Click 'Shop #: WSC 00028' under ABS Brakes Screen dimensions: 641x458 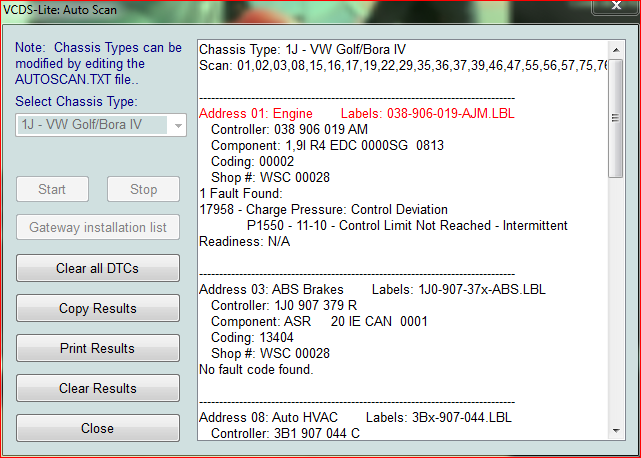[270, 353]
